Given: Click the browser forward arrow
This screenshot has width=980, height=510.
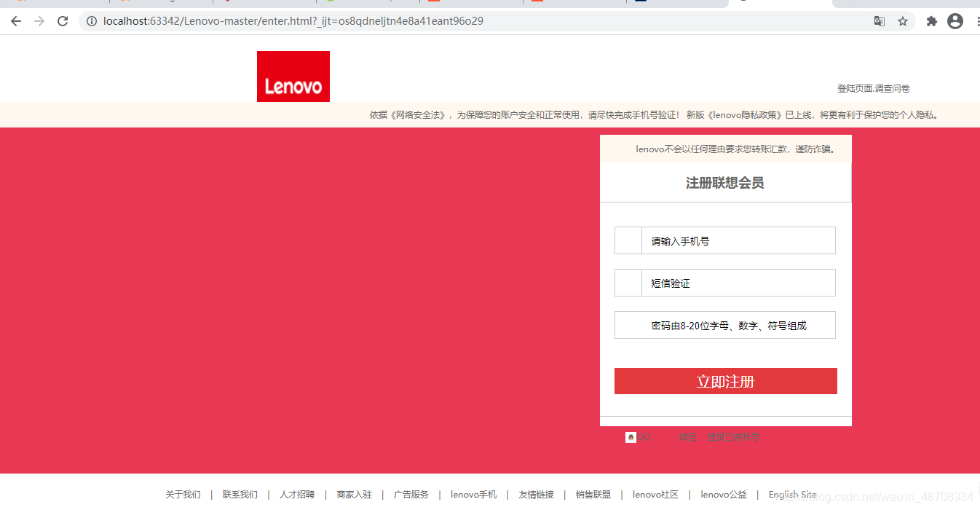Looking at the screenshot, I should pos(39,21).
